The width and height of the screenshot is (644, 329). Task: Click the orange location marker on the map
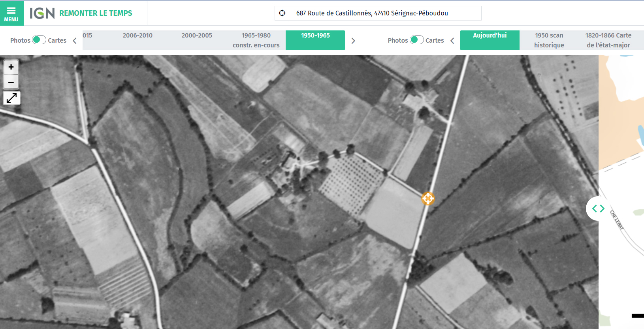coord(428,198)
